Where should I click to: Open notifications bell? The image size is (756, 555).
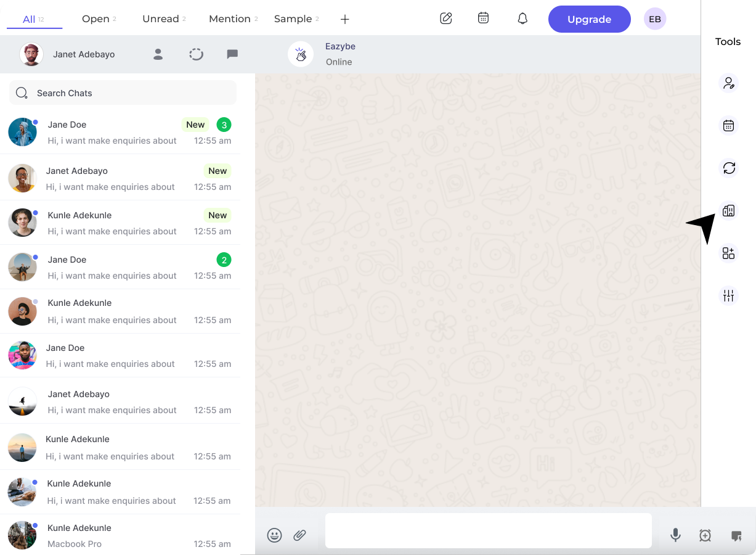click(522, 18)
